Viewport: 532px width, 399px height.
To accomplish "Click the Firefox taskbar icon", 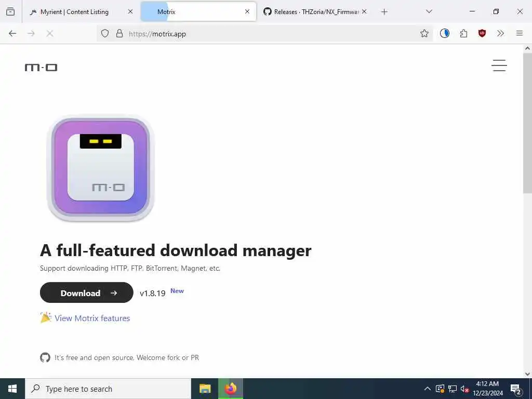I will point(231,389).
